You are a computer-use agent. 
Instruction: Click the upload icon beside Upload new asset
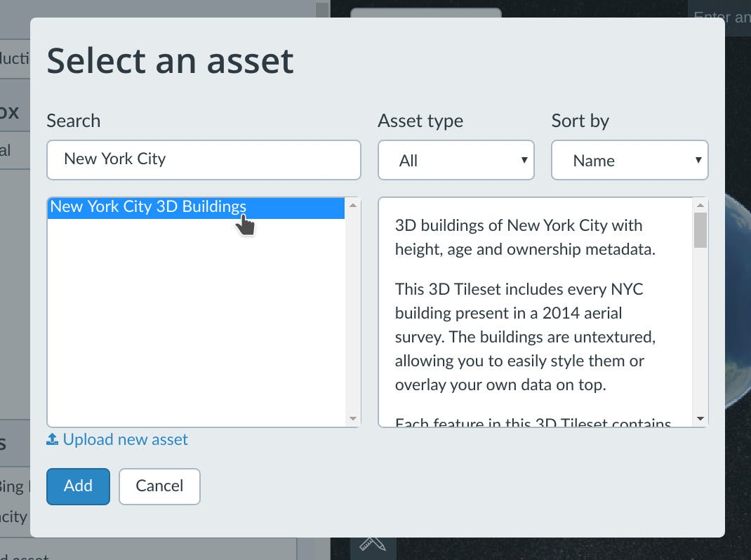(53, 440)
